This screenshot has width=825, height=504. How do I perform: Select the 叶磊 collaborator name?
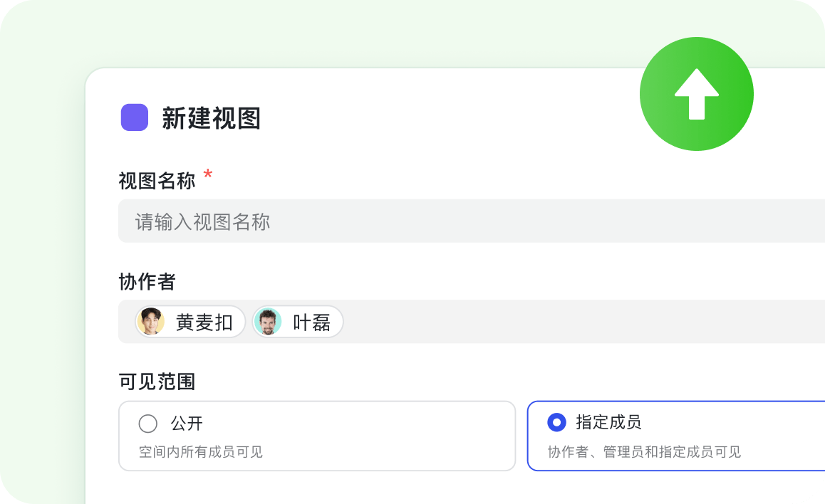[311, 322]
